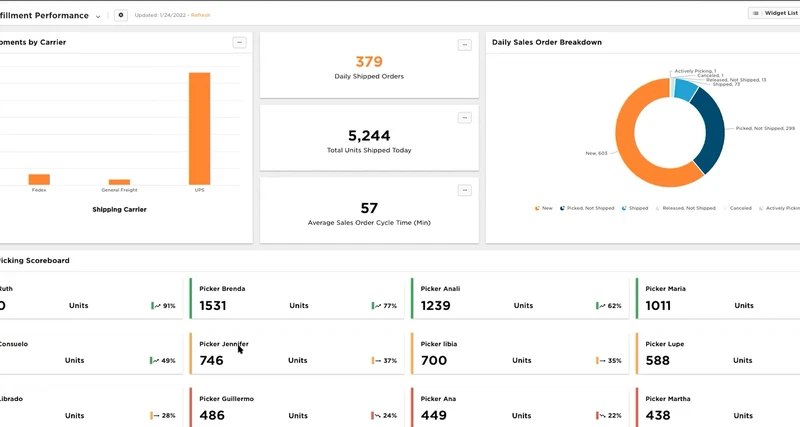800x427 pixels.
Task: Open Average Sales Order Cycle Time menu
Action: [x=464, y=191]
